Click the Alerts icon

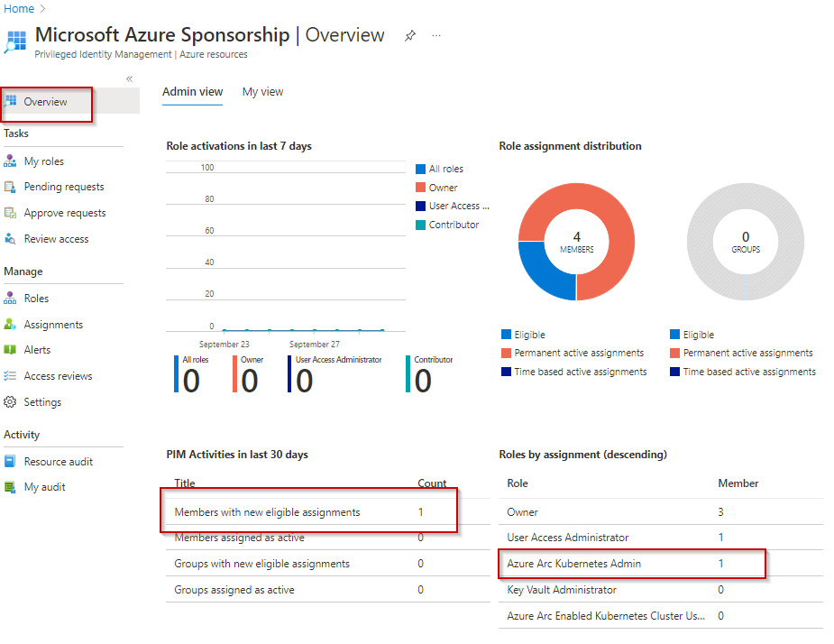(10, 350)
